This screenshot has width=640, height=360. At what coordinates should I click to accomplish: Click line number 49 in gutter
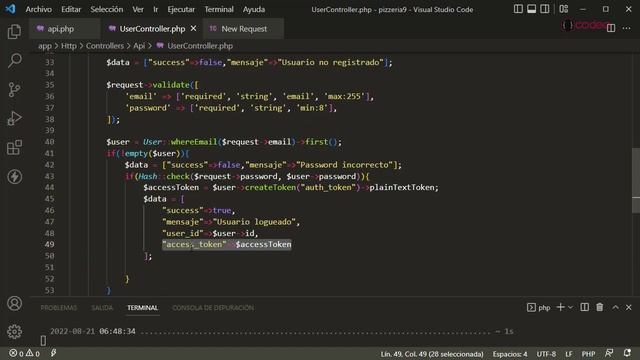pyautogui.click(x=49, y=244)
